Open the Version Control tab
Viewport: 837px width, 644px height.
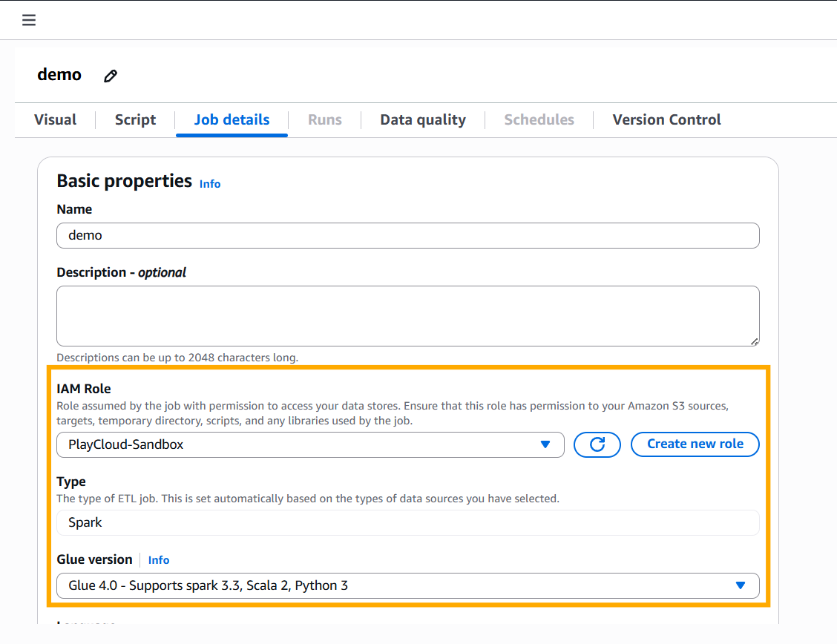point(667,119)
